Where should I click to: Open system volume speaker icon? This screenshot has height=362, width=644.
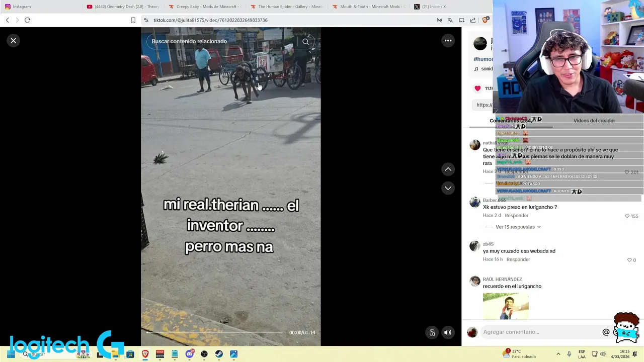pos(603,354)
